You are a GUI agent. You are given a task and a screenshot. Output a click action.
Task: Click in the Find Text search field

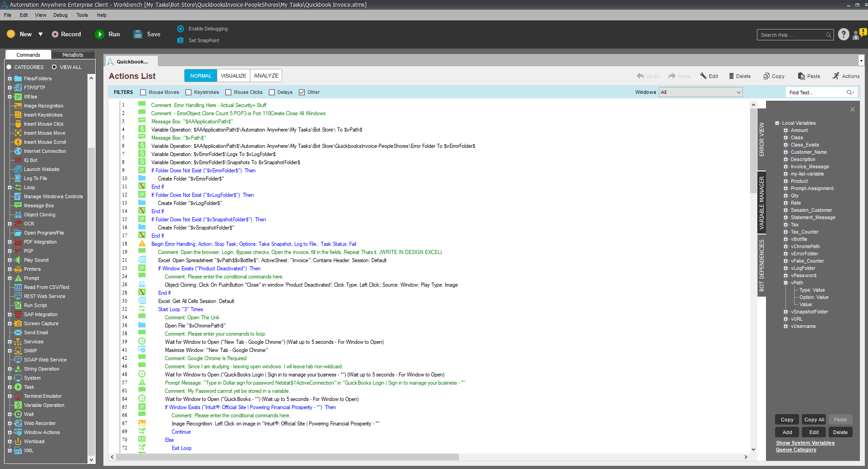point(816,93)
